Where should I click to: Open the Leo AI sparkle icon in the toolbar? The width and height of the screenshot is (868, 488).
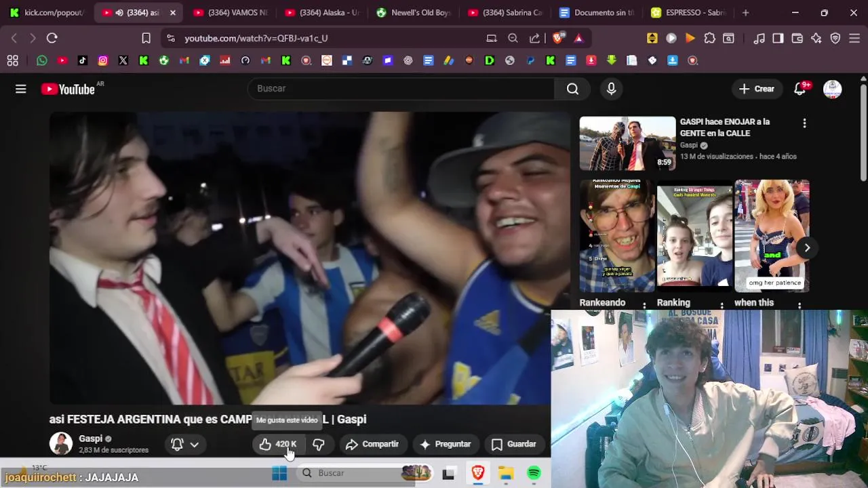pos(816,39)
